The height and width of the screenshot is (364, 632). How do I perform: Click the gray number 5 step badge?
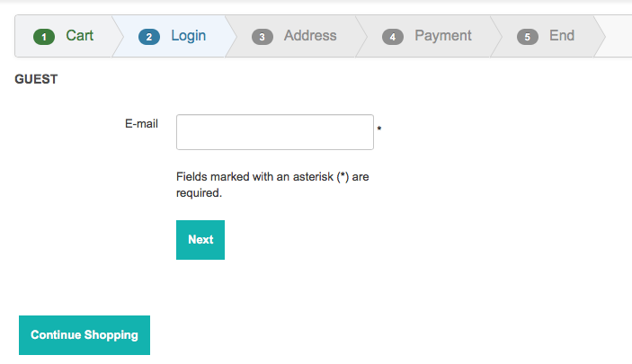point(528,37)
